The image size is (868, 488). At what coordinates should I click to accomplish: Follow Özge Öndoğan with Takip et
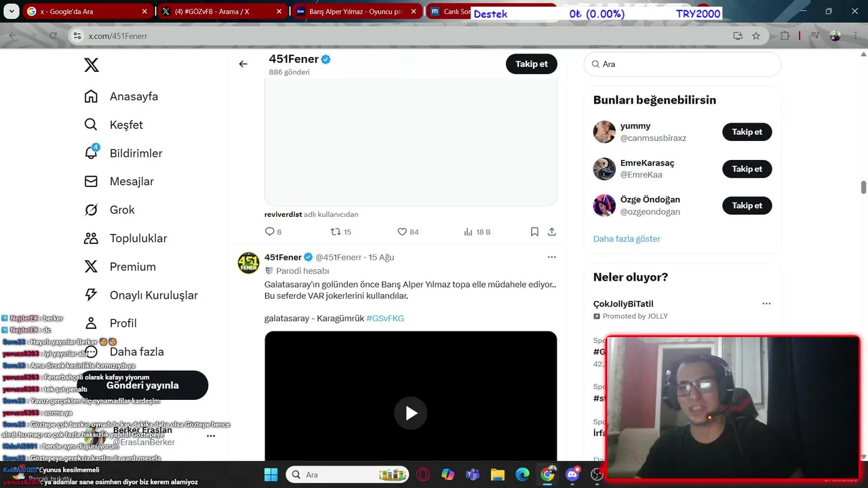click(747, 205)
